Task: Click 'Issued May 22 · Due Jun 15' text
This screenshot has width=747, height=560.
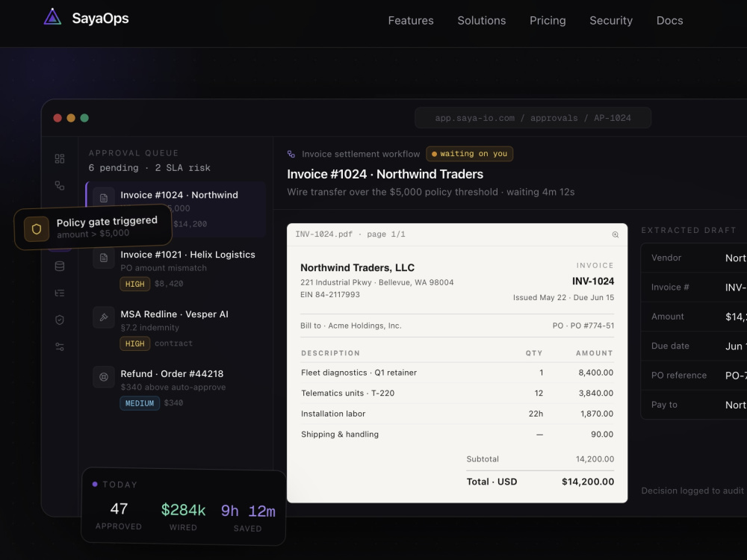Action: click(563, 298)
